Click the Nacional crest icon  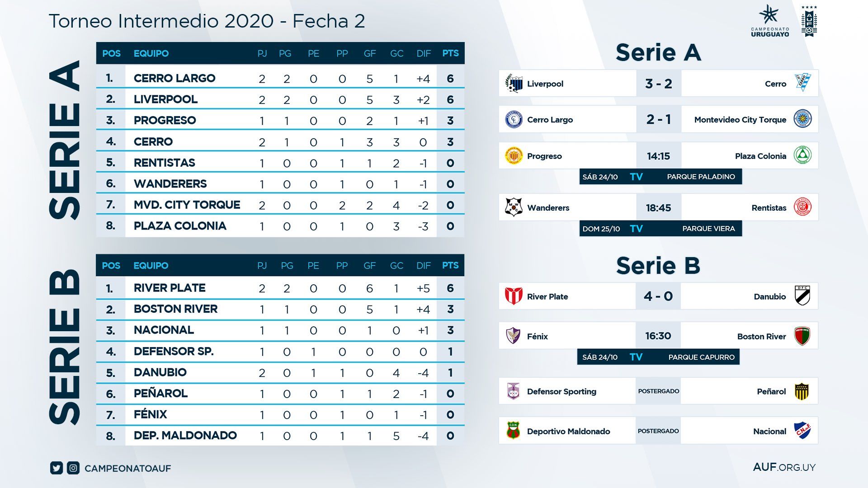click(802, 431)
